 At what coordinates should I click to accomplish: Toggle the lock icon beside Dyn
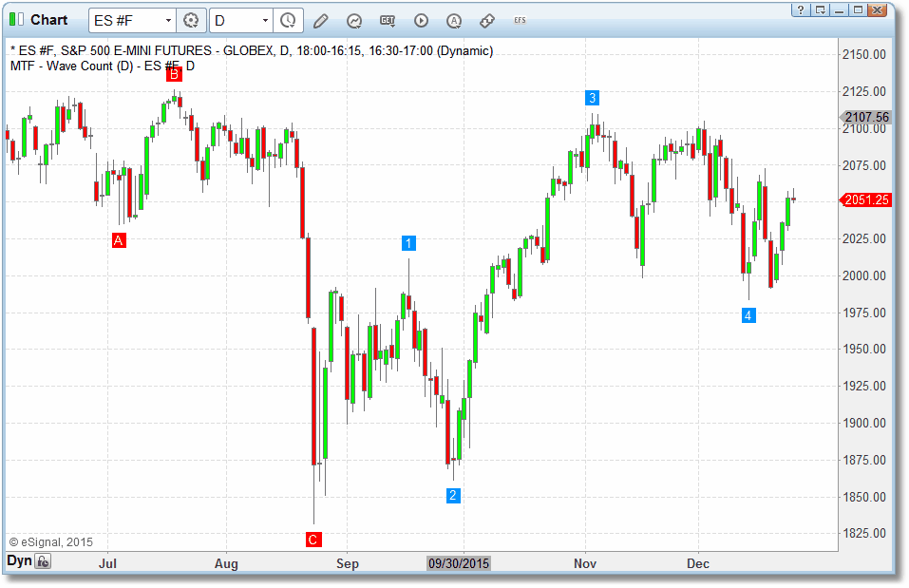tap(43, 561)
